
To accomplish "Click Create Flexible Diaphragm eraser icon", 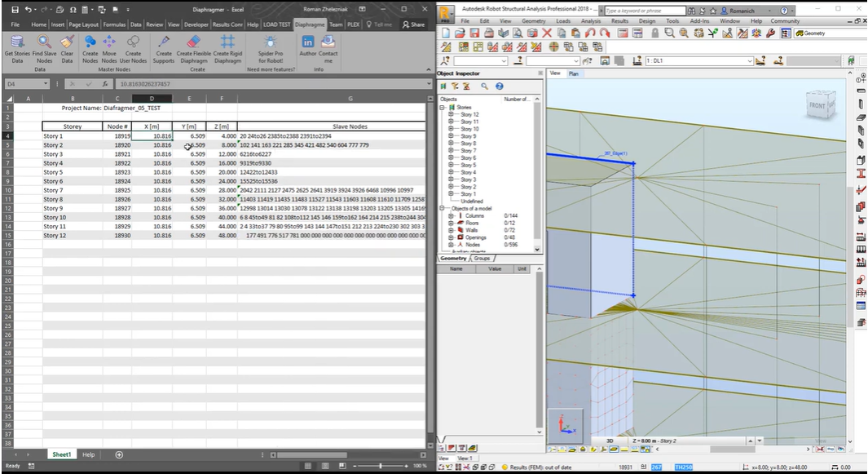I will point(193,42).
